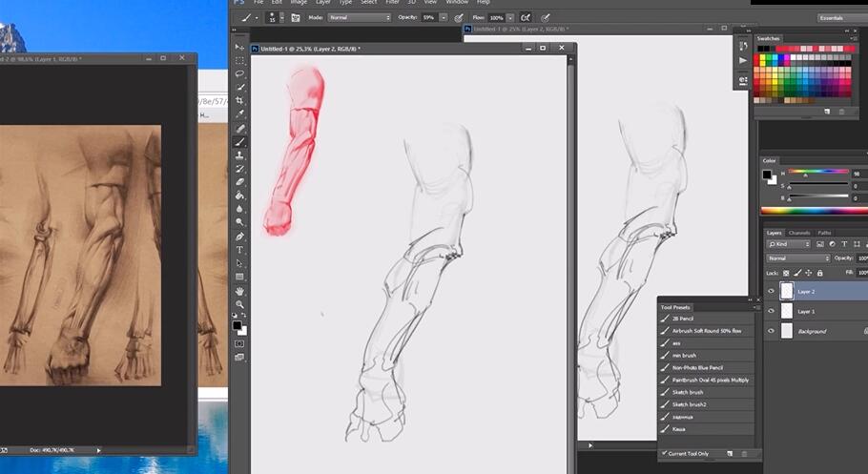The image size is (868, 474).
Task: Select the Clone Stamp tool
Action: pyautogui.click(x=239, y=155)
